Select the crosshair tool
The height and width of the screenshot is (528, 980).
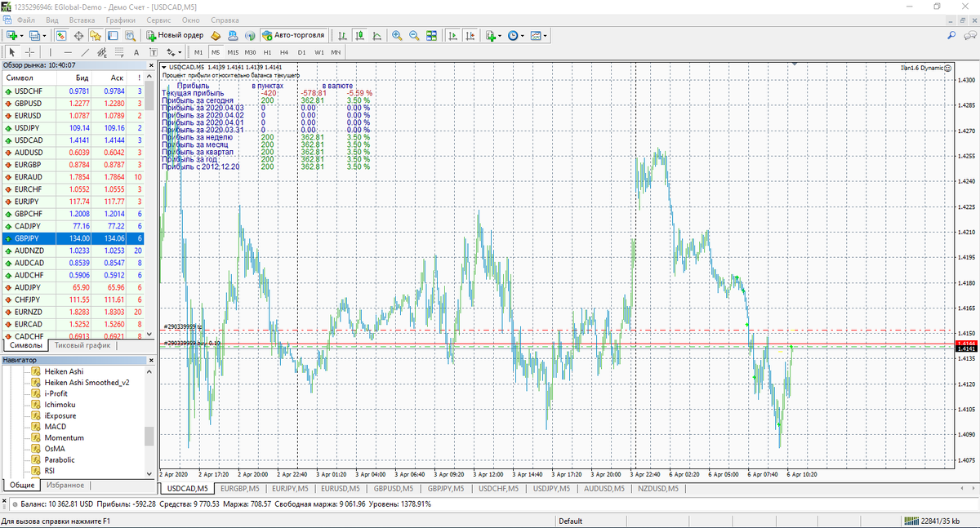pos(29,51)
